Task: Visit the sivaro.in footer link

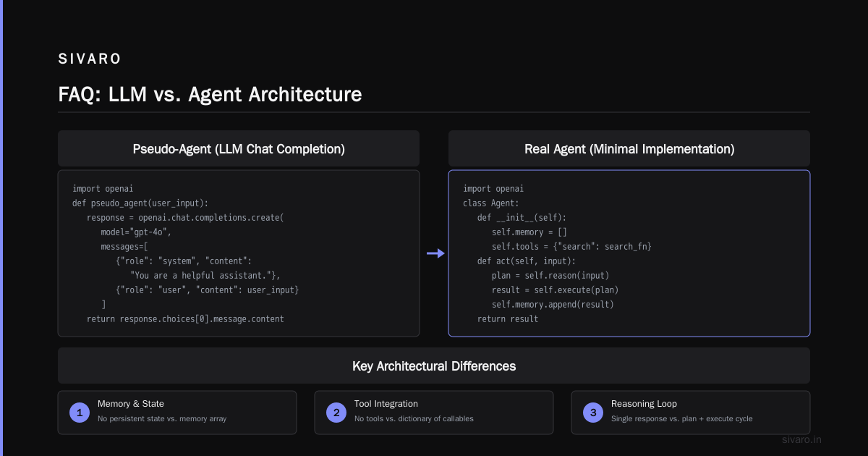Action: click(x=802, y=439)
